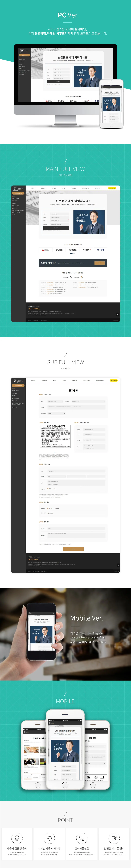Click black 신청하기 button in Main Full View form
131x868 pixels.
pos(56,228)
